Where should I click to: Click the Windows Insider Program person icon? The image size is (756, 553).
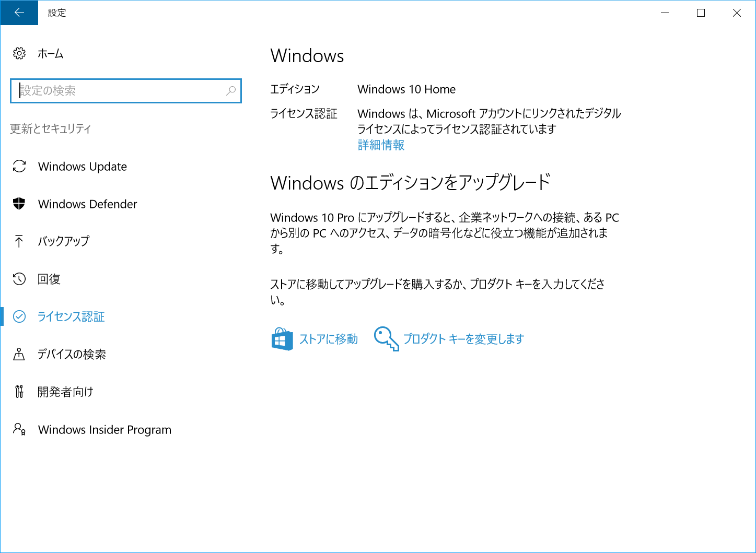[x=19, y=429]
